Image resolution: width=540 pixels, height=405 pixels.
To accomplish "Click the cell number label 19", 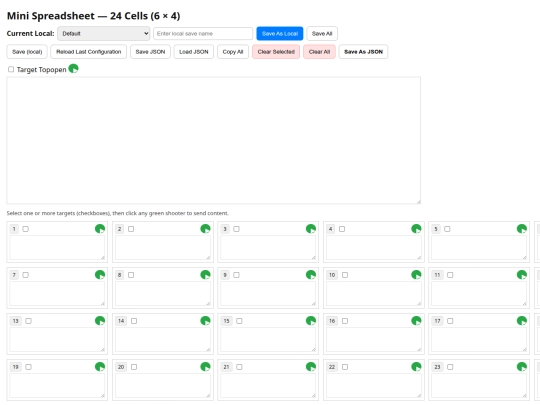I will coord(15,367).
